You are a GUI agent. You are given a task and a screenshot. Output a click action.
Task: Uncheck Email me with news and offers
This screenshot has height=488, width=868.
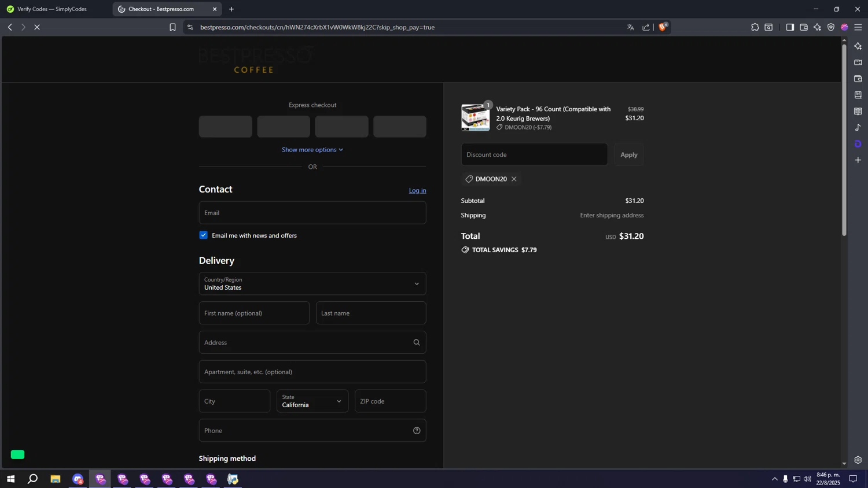tap(204, 235)
